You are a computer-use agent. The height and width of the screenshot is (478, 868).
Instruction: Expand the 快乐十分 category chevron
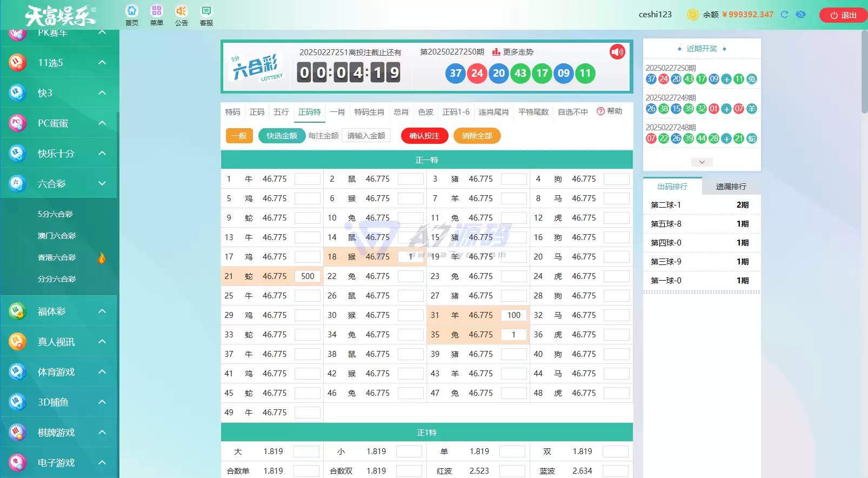[x=102, y=154]
